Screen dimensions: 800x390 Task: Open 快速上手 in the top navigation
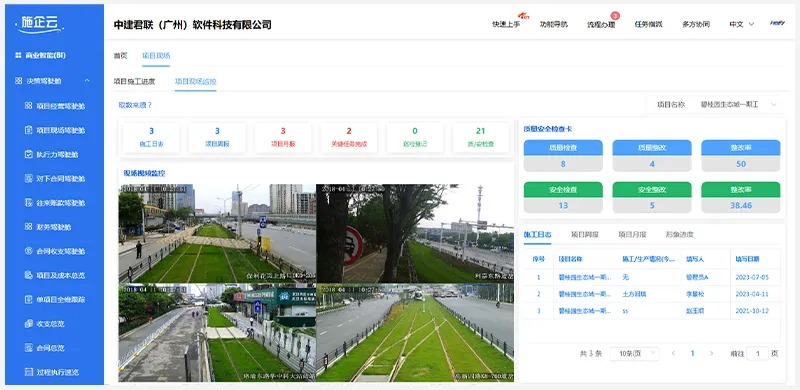tap(506, 24)
